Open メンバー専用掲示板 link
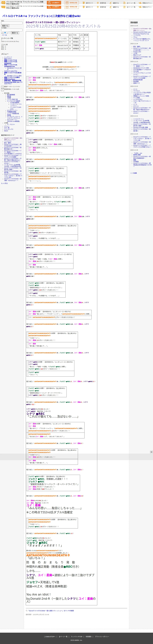This screenshot has height=644, width=153. pos(13,113)
